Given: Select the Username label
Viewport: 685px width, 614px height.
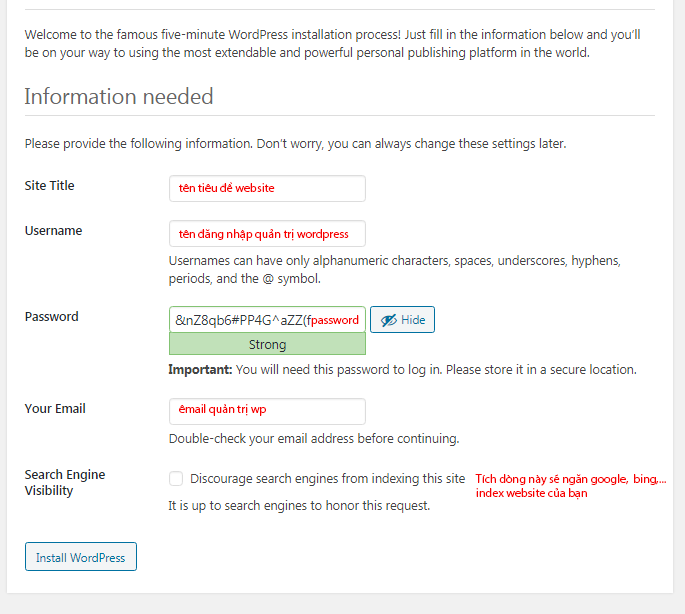Looking at the screenshot, I should pyautogui.click(x=53, y=230).
